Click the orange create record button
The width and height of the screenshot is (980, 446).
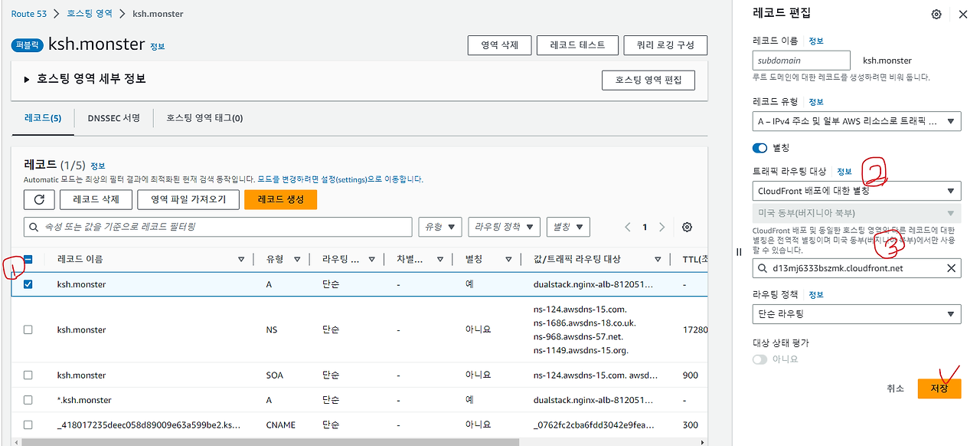[280, 200]
